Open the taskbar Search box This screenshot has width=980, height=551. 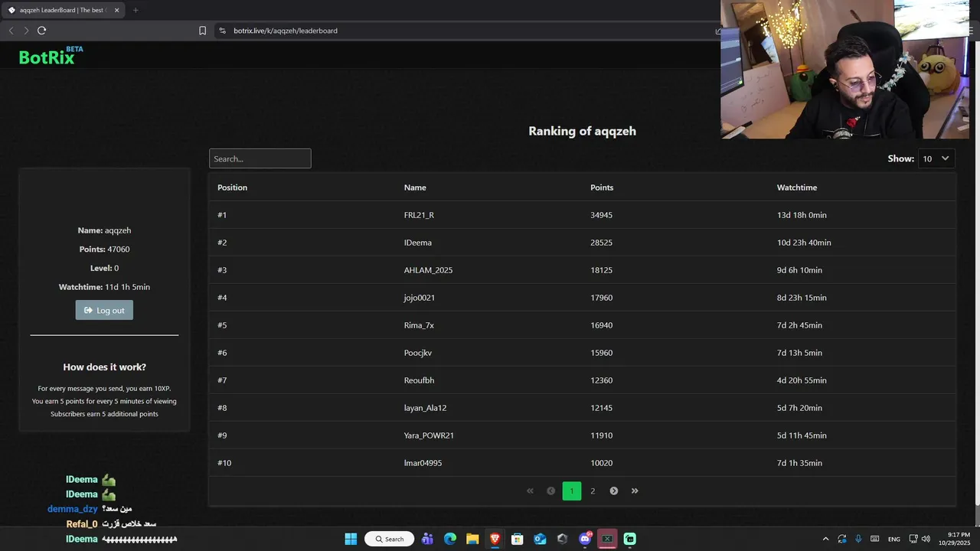[390, 539]
